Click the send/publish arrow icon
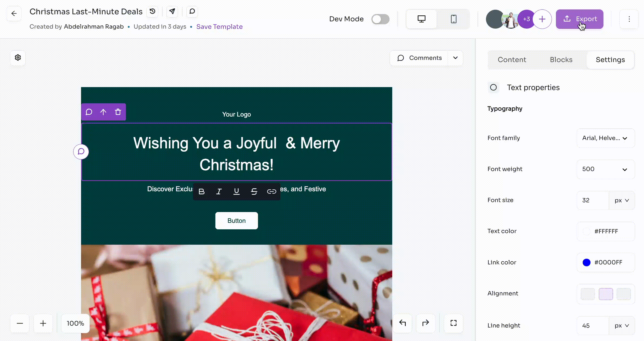The width and height of the screenshot is (644, 341). pyautogui.click(x=173, y=12)
